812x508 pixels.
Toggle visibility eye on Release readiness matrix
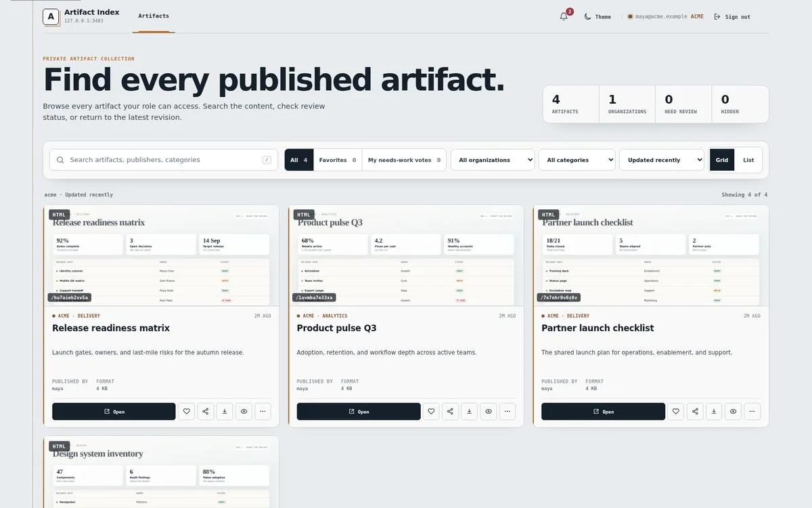[x=244, y=411]
